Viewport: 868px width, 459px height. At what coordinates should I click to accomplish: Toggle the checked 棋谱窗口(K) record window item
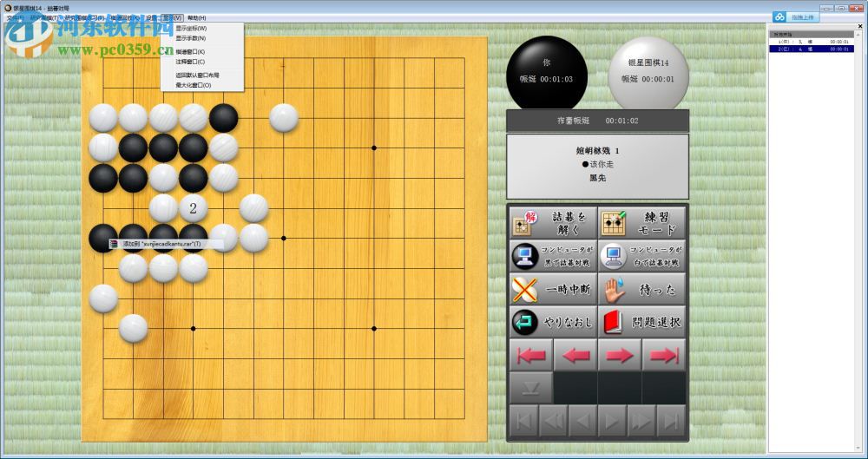pos(202,51)
